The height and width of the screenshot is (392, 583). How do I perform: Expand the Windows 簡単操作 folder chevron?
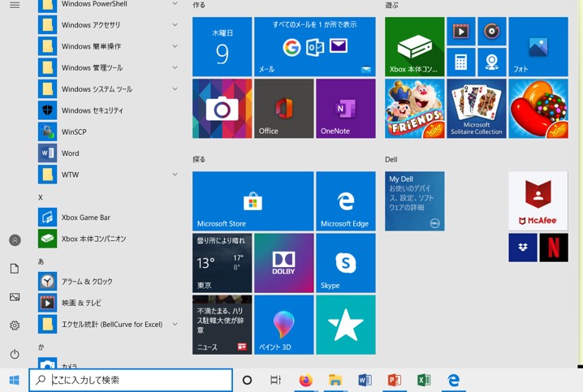tap(175, 46)
